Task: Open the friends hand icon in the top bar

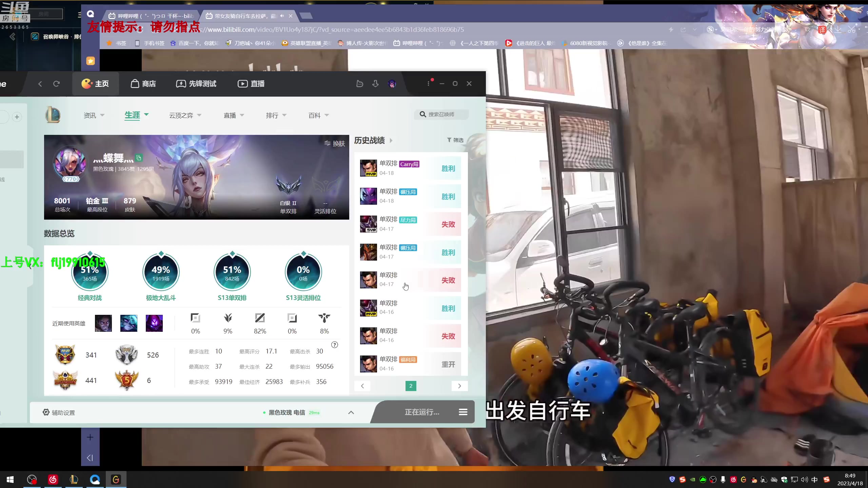Action: pos(360,84)
